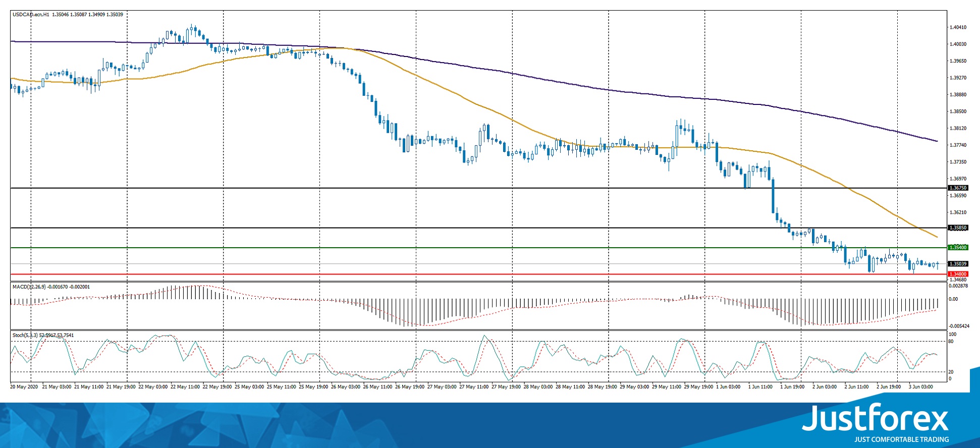
Task: Pick the 22 May 19:00 time label
Action: 217,387
